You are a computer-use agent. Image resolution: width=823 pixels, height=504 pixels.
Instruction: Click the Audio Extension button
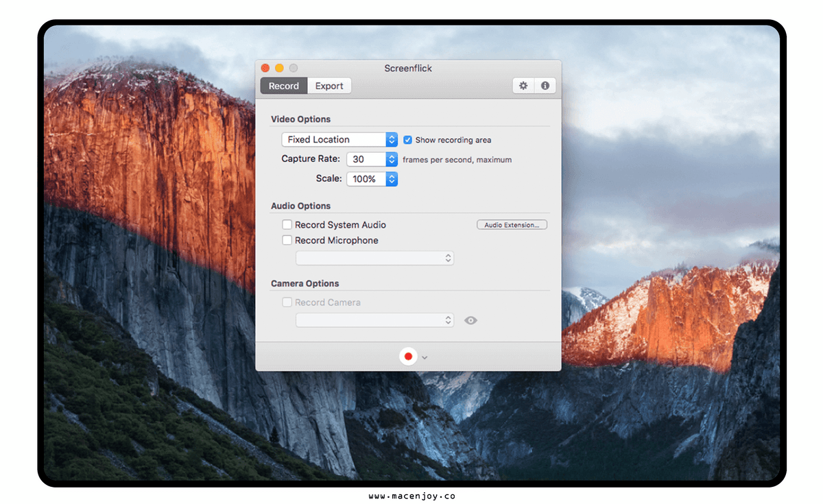[x=512, y=225]
